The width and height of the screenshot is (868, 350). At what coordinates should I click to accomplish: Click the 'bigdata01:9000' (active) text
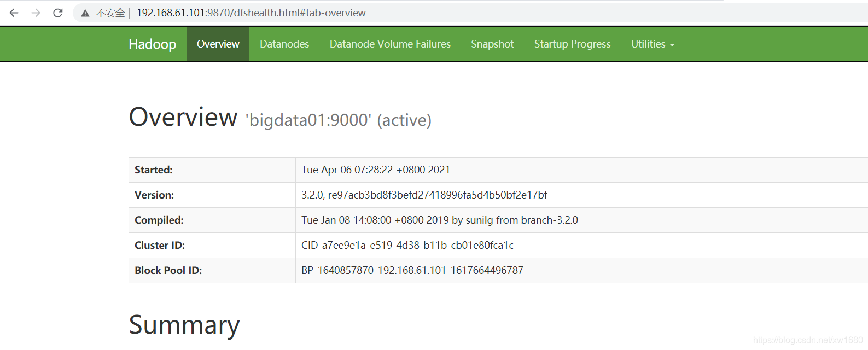tap(339, 120)
